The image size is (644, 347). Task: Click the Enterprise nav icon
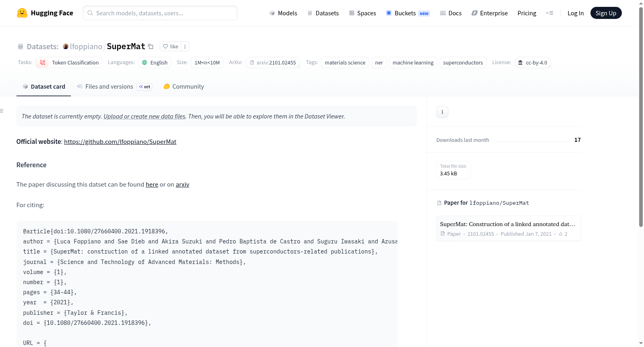475,13
